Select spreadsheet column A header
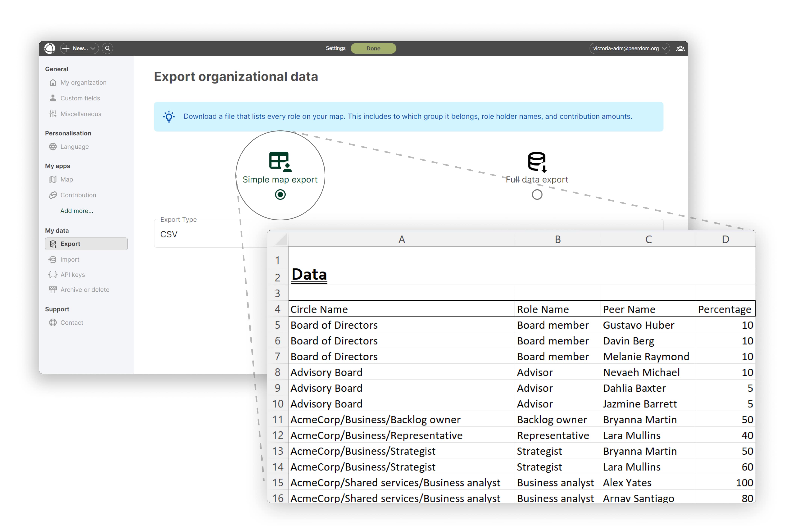The image size is (791, 532). [401, 239]
